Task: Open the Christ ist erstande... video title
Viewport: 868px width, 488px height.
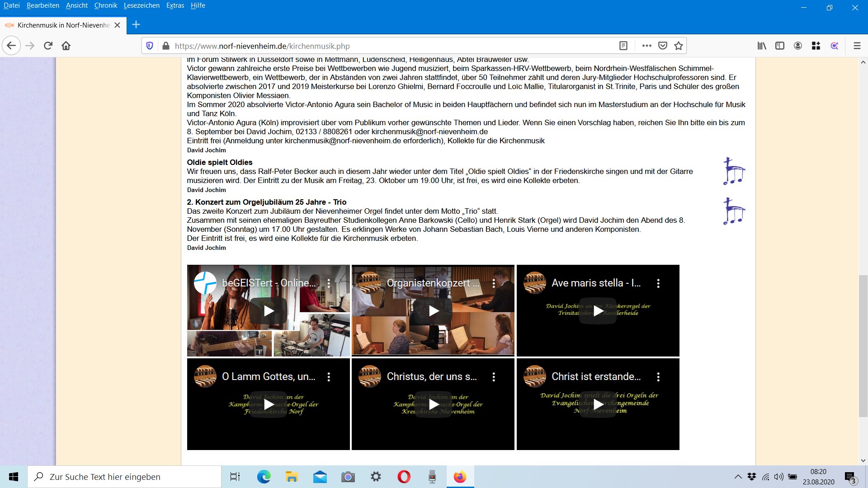Action: pyautogui.click(x=596, y=377)
